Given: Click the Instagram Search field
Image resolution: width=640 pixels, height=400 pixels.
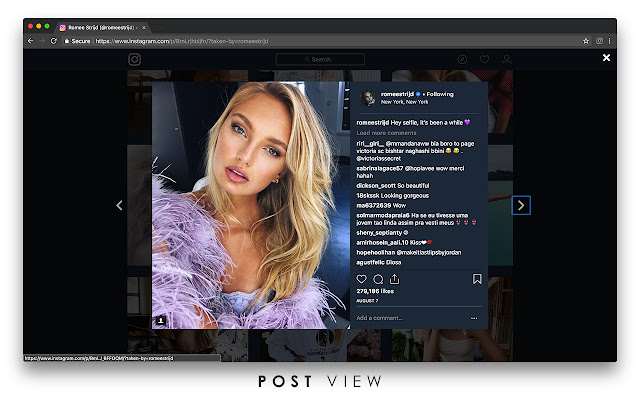Looking at the screenshot, I should (320, 60).
